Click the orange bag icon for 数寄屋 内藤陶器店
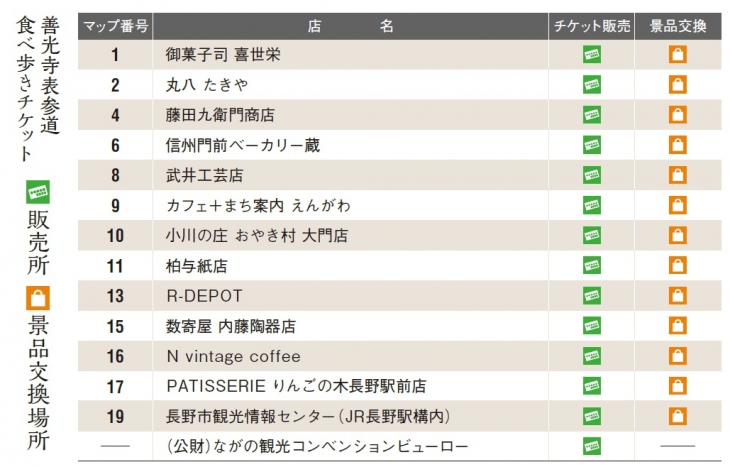This screenshot has height=467, width=730. click(677, 326)
